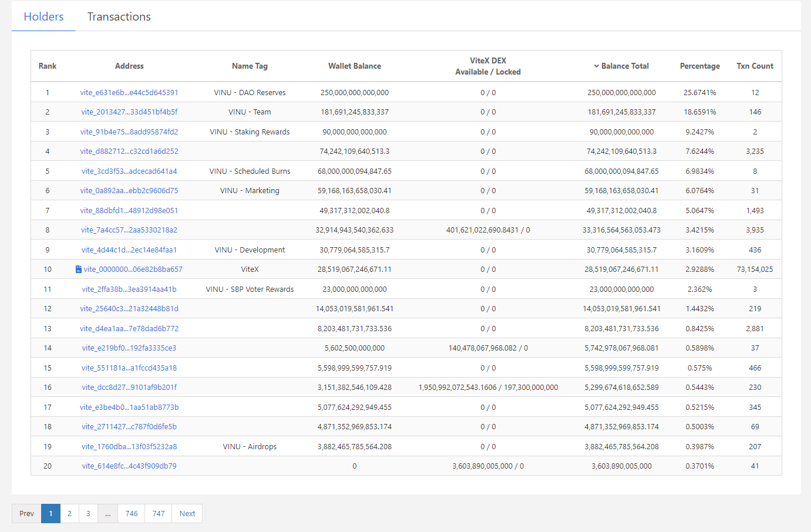Open the Transactions tab

click(x=119, y=16)
